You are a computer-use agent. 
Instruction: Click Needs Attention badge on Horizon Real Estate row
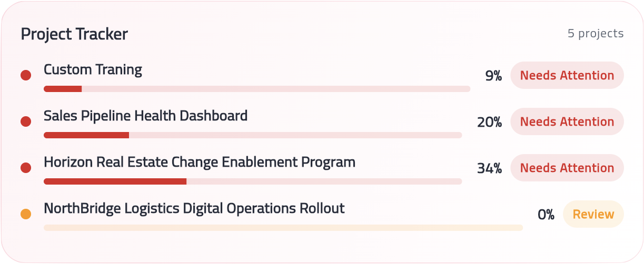tap(567, 168)
